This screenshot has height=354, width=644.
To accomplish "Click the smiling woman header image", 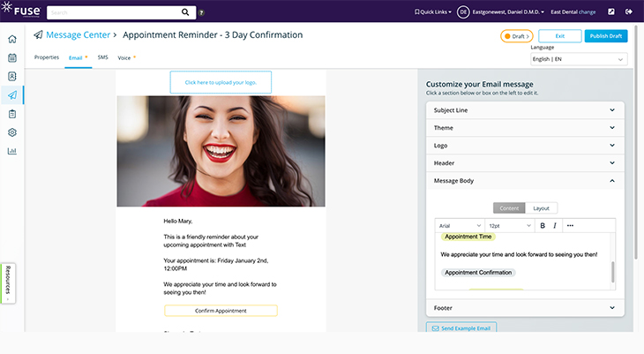I will point(221,151).
